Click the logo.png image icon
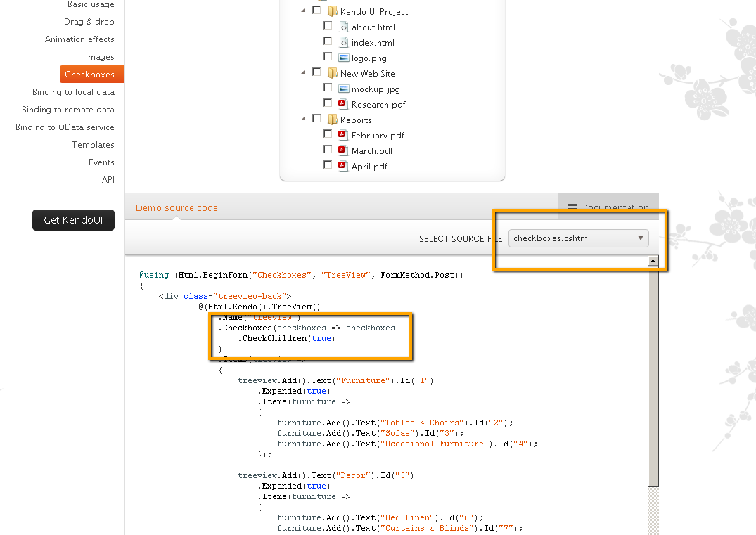The width and height of the screenshot is (756, 535). tap(344, 58)
